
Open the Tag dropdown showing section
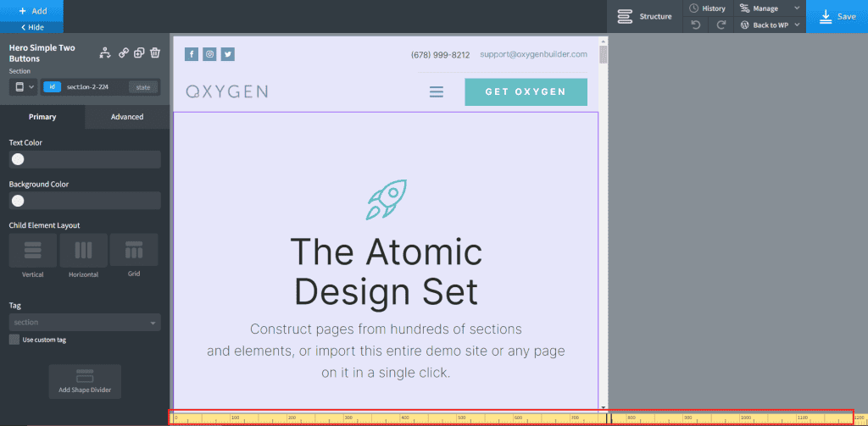[x=85, y=322]
